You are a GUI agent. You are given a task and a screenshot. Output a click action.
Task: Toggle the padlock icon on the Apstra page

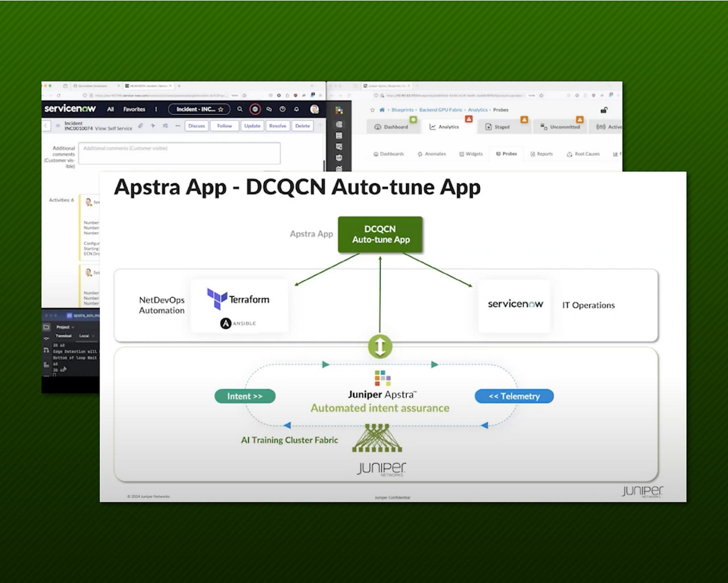click(604, 109)
